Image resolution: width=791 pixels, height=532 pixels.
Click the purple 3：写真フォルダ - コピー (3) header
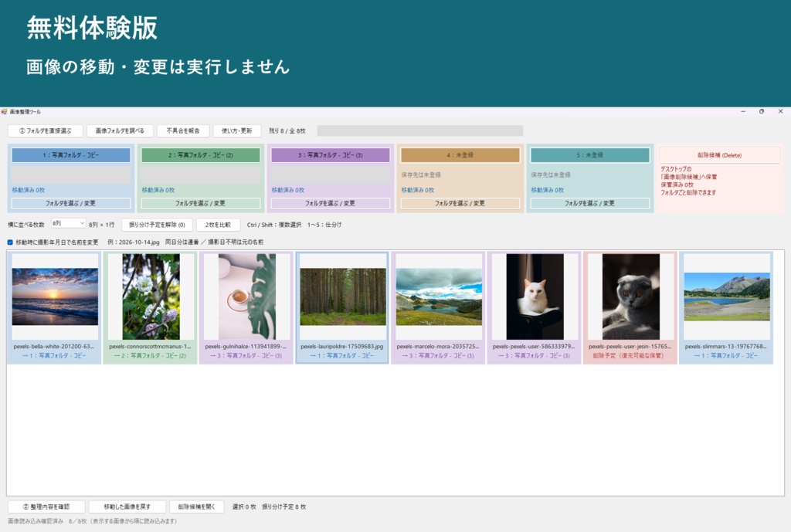tap(331, 155)
